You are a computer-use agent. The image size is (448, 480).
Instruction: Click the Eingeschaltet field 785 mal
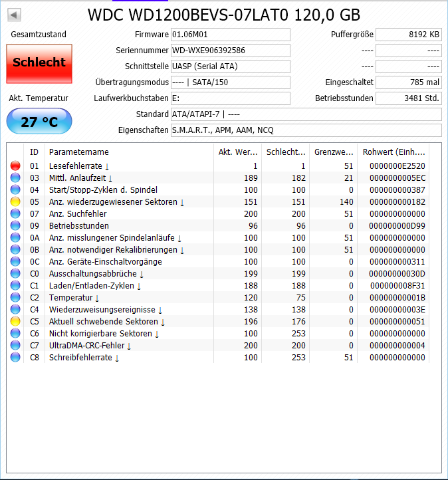(409, 82)
